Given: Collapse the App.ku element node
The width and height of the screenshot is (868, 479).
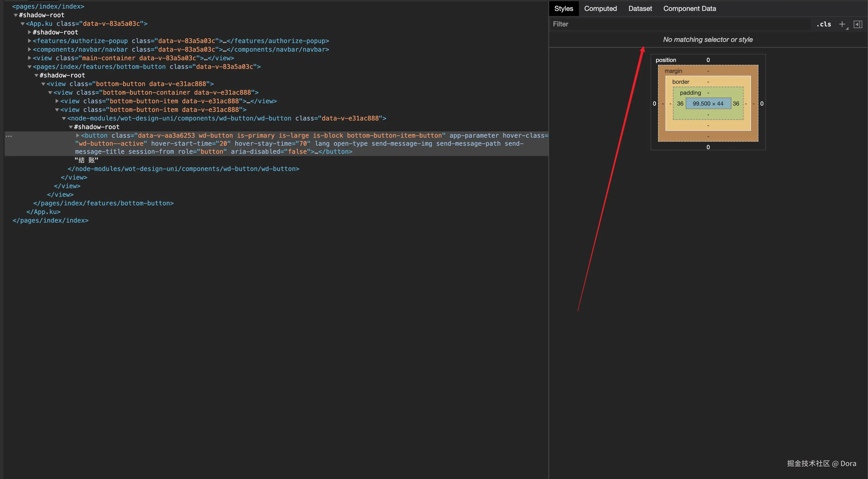Looking at the screenshot, I should coord(23,24).
